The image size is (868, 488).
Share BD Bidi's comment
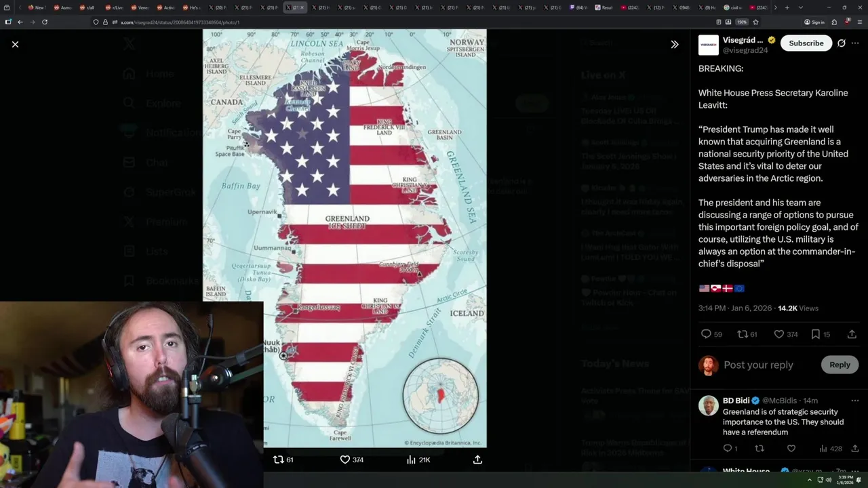click(854, 448)
